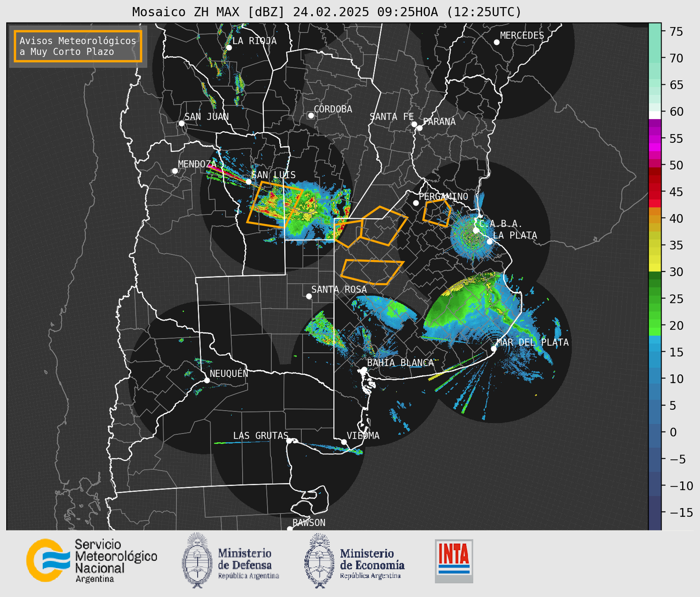700x597 pixels.
Task: Click the CÓRDOBA city label
Action: [x=333, y=109]
